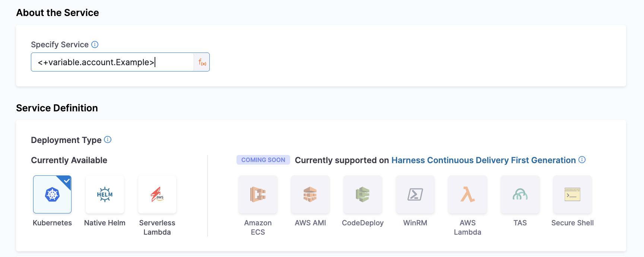644x257 pixels.
Task: Choose the Native Helm deployment icon
Action: point(105,194)
